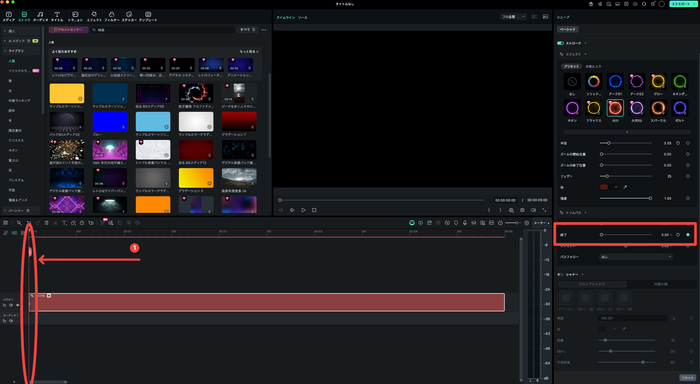Select the red shape clip on the timeline
The height and width of the screenshot is (384, 700).
[267, 302]
